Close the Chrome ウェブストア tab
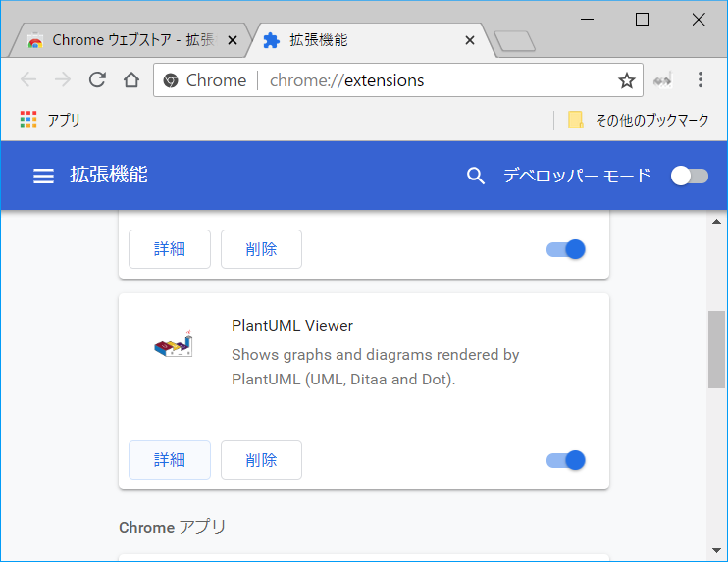 click(233, 41)
